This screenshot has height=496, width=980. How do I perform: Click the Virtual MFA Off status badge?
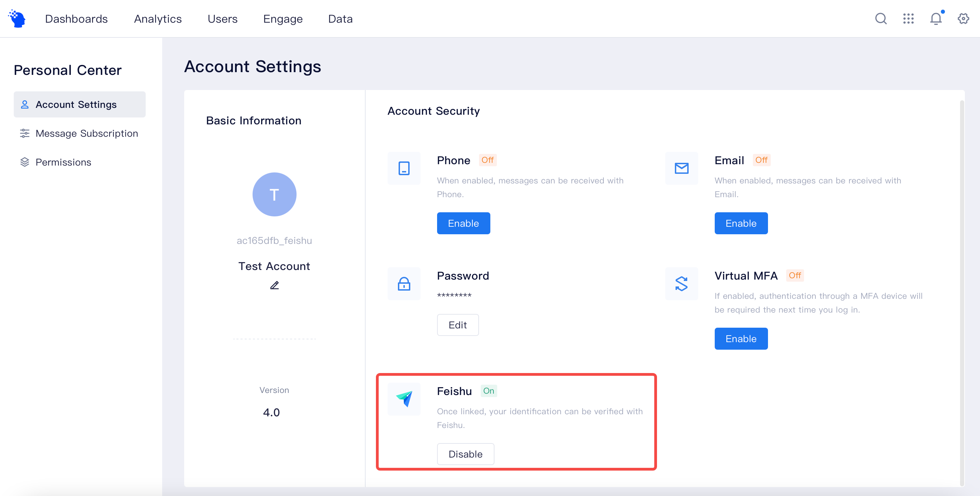pos(795,275)
